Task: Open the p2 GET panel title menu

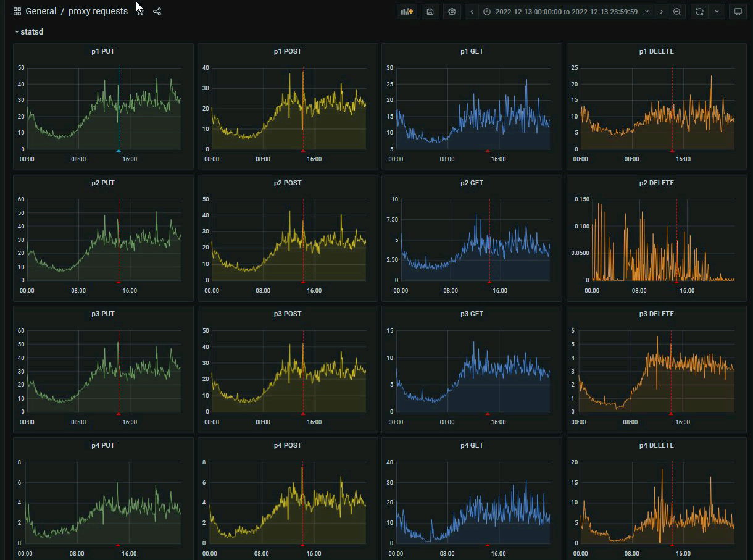Action: (x=472, y=183)
